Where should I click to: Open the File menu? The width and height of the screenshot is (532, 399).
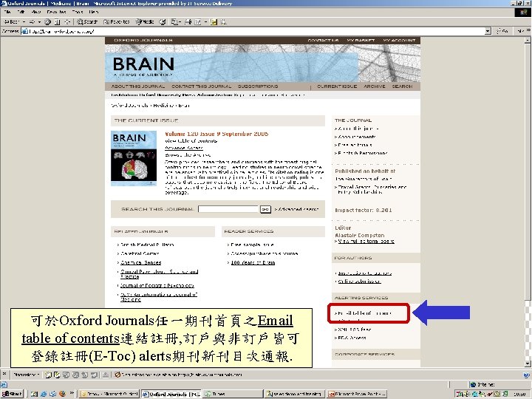pos(7,12)
